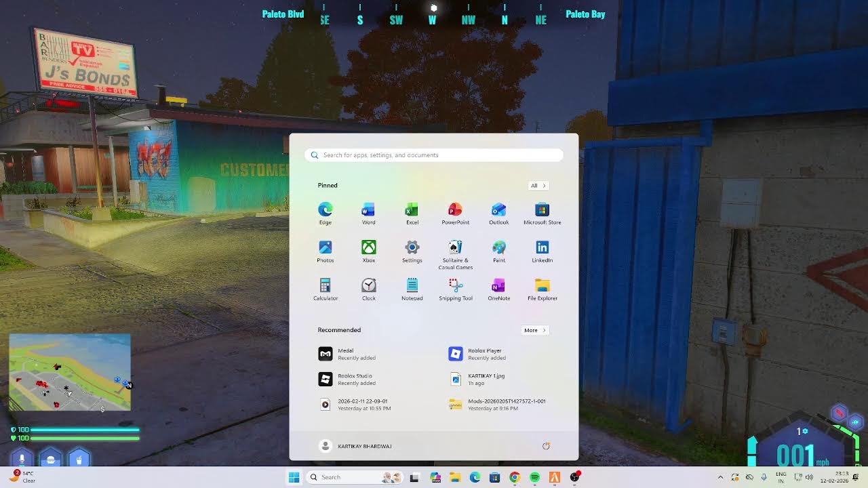This screenshot has width=868, height=488.
Task: Launch the Paint app
Action: point(498,251)
